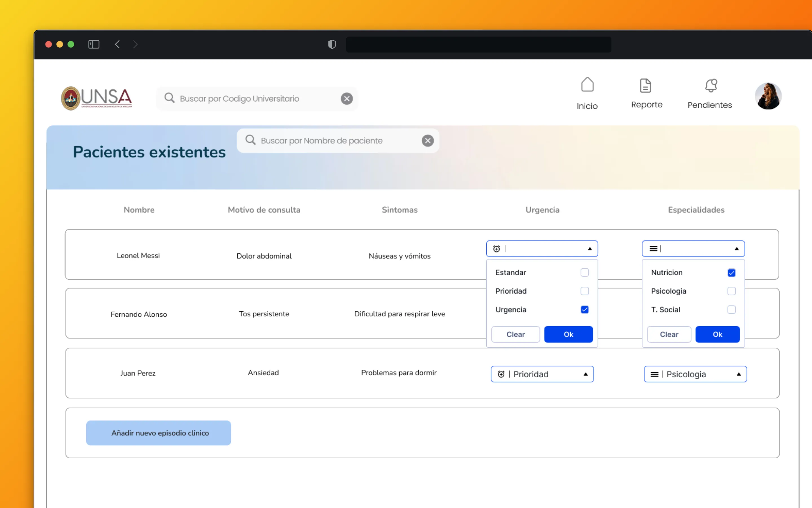Focus the Buscar por Nombre de paciente field

(x=338, y=141)
